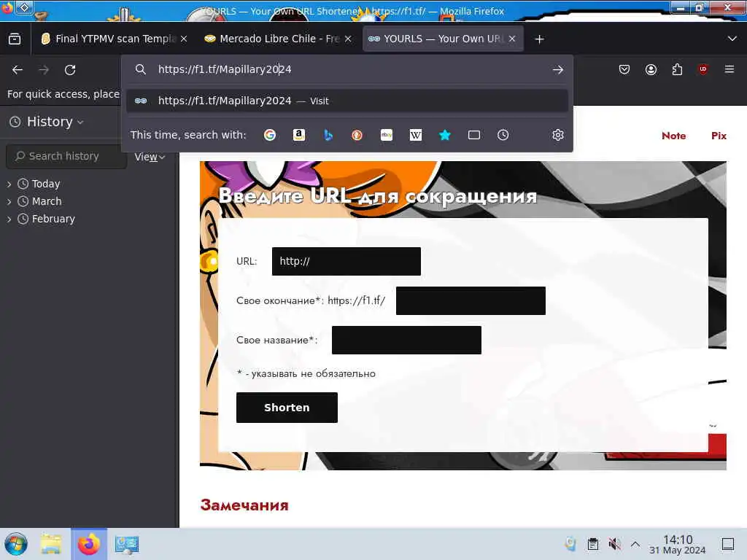Select the March history row
This screenshot has width=747, height=560.
coord(90,201)
